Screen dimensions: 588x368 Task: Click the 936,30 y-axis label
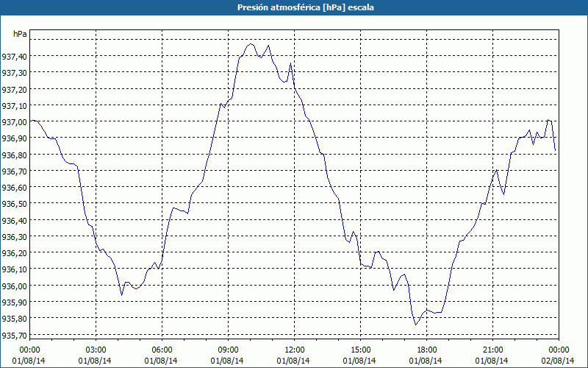pyautogui.click(x=14, y=237)
